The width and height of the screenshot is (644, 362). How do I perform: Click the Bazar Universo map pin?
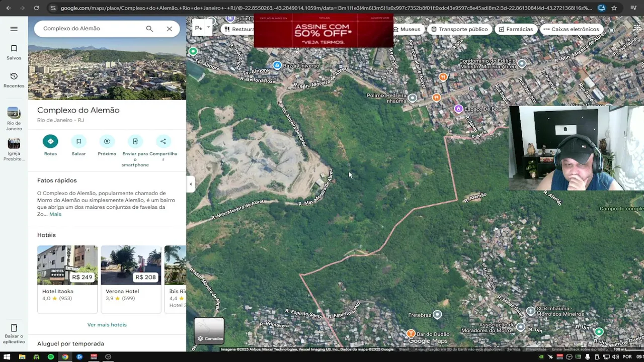(x=277, y=65)
